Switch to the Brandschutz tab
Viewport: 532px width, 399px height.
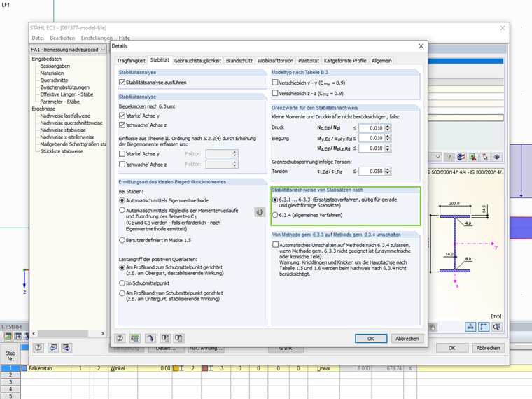(239, 61)
